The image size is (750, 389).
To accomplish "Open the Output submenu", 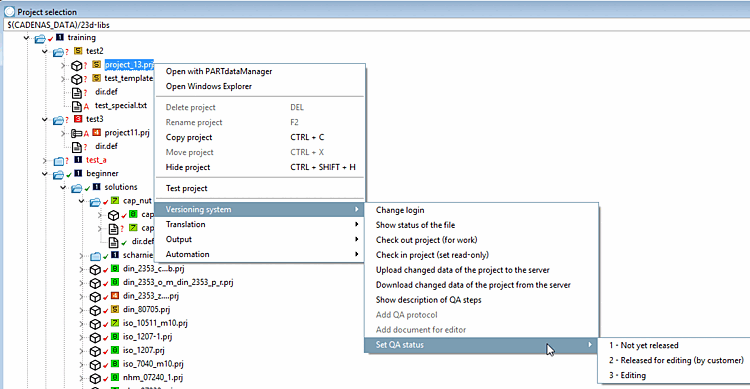I will point(260,239).
